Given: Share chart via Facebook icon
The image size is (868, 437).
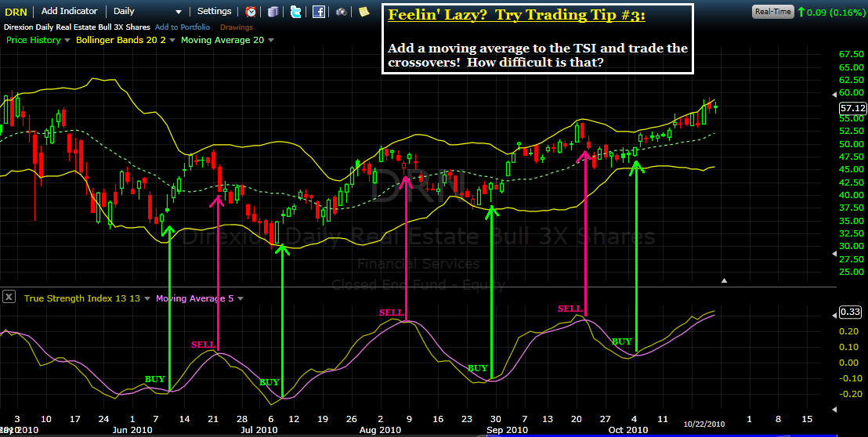Looking at the screenshot, I should point(319,12).
